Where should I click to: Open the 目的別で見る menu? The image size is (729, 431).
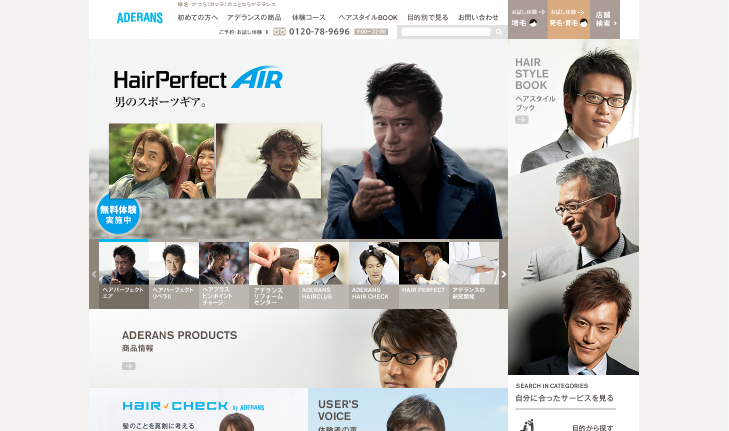tap(428, 18)
